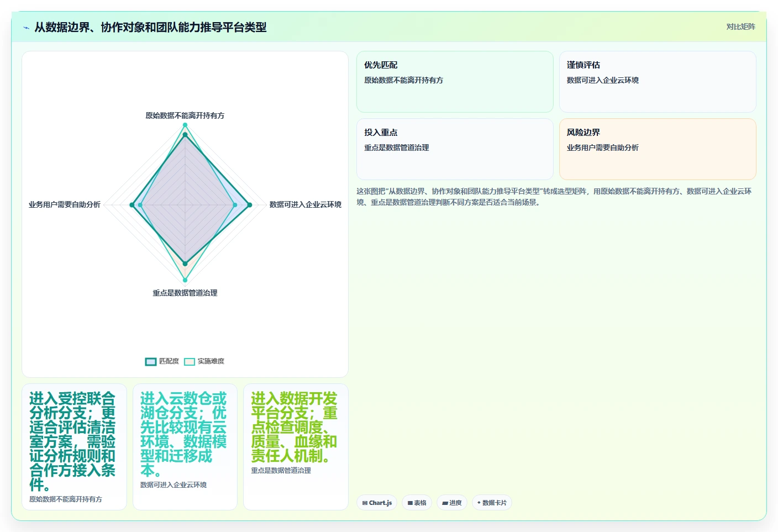
Task: Click the 表格 tag
Action: (417, 503)
